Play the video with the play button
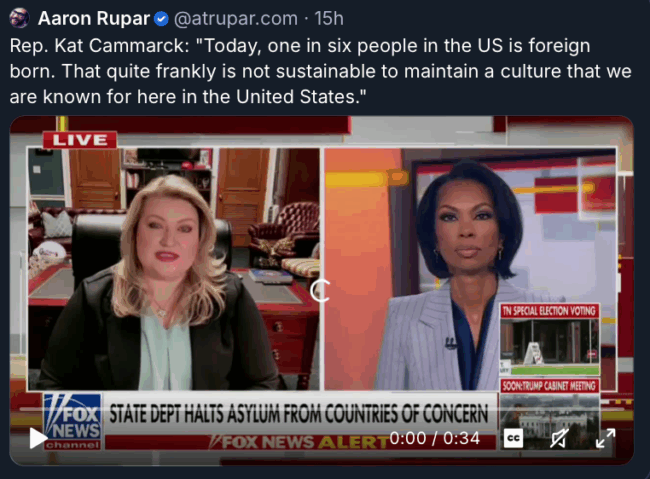 tap(38, 438)
